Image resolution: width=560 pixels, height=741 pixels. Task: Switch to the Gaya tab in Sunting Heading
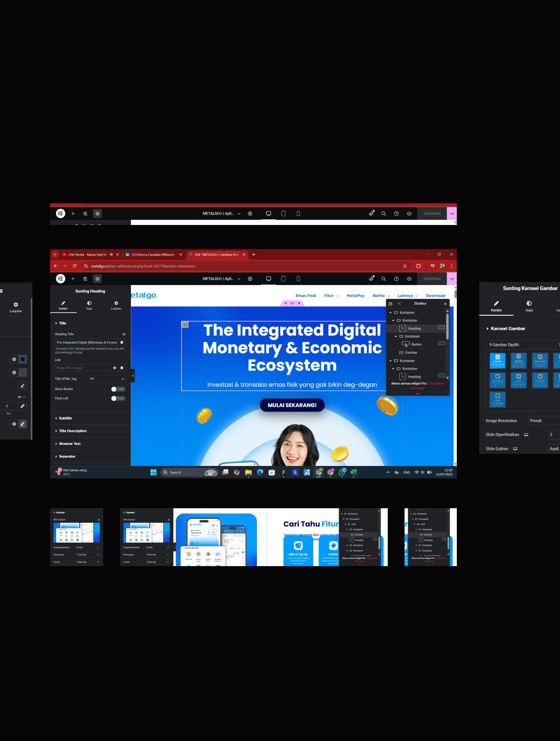(x=89, y=305)
